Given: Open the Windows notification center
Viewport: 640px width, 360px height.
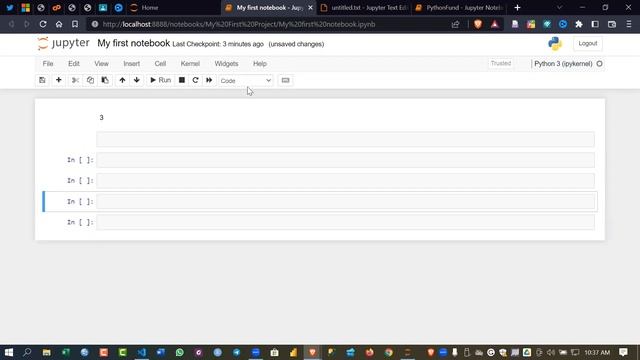Looking at the screenshot, I should (623, 352).
